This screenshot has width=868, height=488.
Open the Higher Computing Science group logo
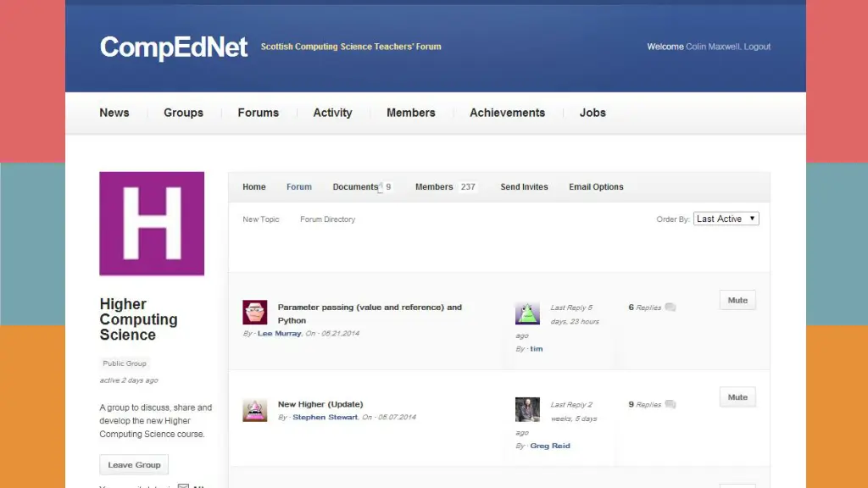coord(152,224)
